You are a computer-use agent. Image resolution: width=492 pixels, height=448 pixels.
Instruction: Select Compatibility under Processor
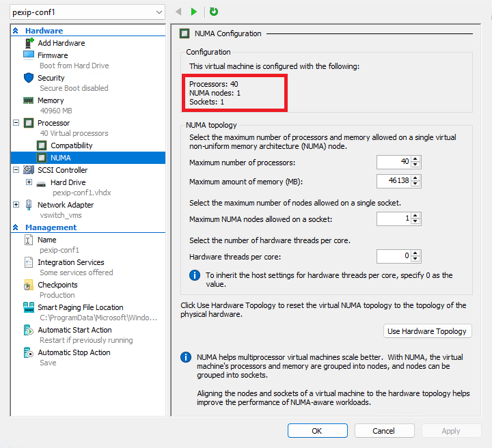tap(71, 145)
